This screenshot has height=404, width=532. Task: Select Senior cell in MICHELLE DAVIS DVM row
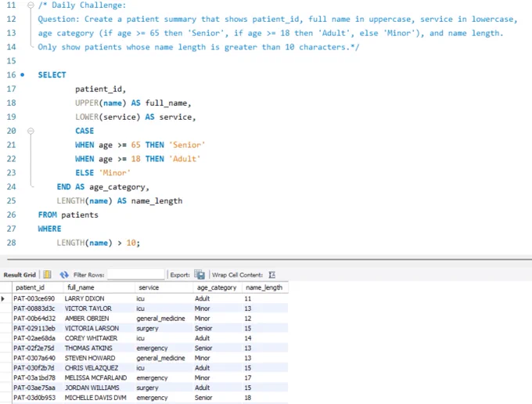[x=203, y=398]
